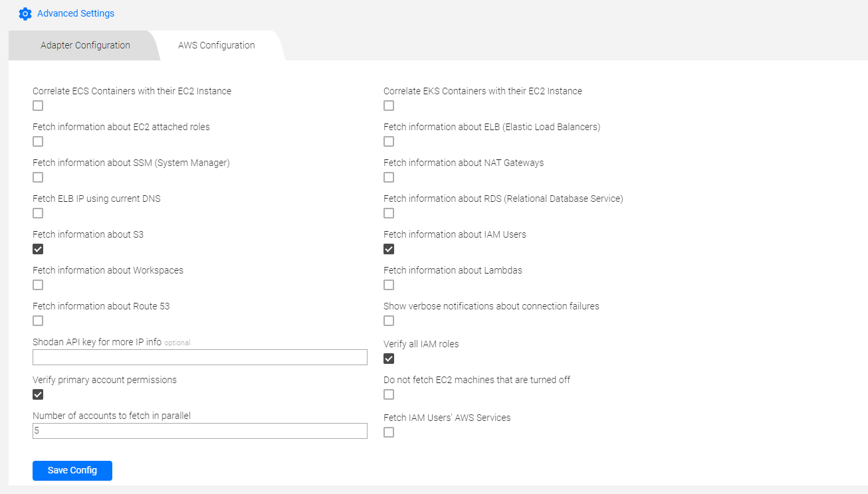Check Fetch information about NAT Gateways

pos(389,177)
